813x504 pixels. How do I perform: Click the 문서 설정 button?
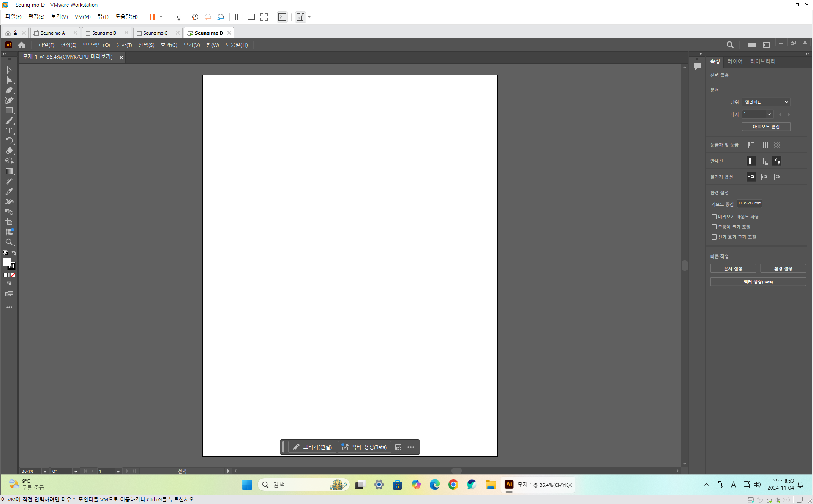pos(733,269)
